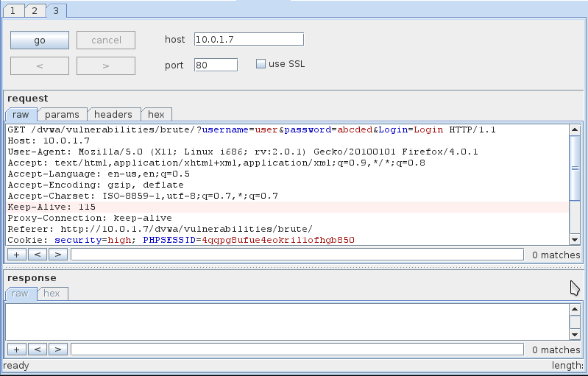
Task: Click the cancel button
Action: pyautogui.click(x=106, y=40)
